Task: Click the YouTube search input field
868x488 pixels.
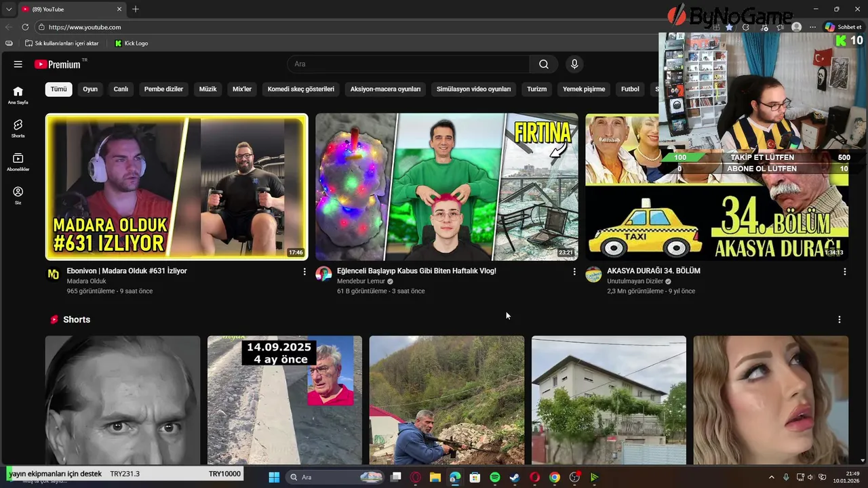Action: pos(408,64)
